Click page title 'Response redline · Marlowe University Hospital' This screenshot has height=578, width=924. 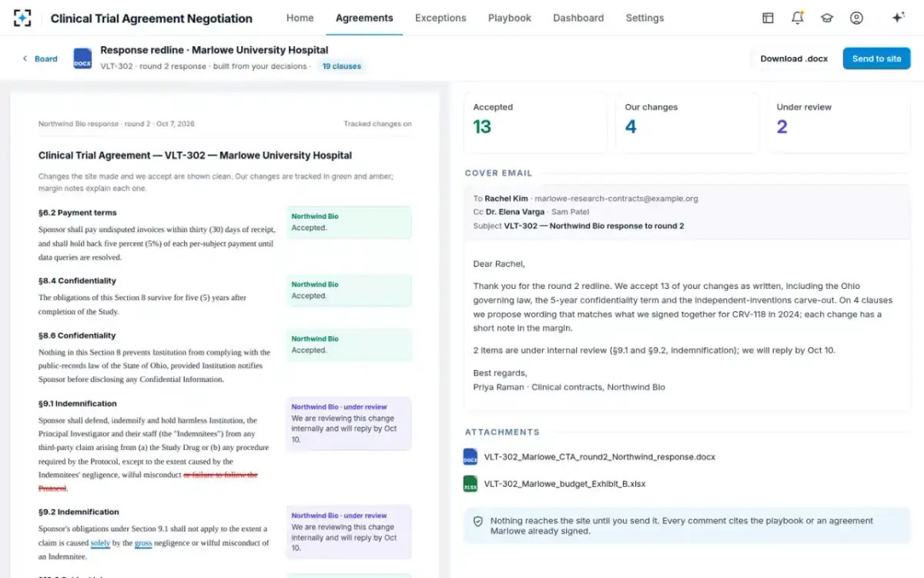(x=214, y=50)
